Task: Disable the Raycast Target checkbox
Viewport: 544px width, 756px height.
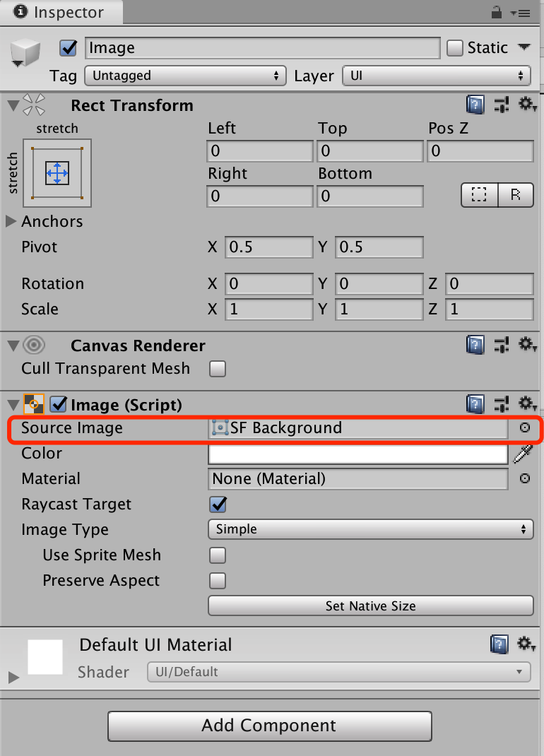Action: (x=218, y=504)
